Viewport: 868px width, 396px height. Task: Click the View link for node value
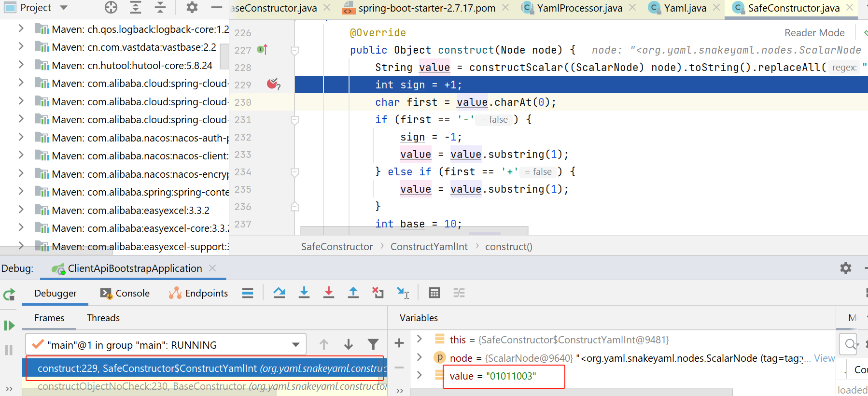[824, 358]
